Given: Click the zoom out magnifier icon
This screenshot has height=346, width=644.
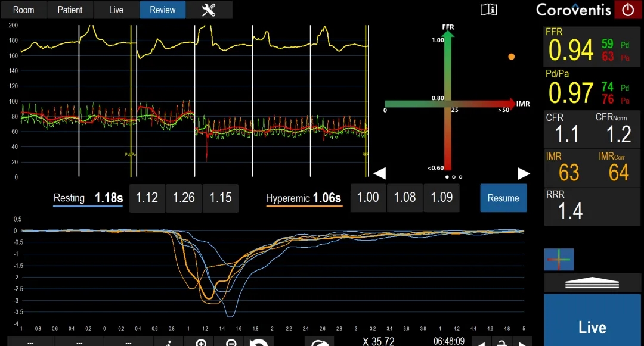Looking at the screenshot, I should (231, 342).
